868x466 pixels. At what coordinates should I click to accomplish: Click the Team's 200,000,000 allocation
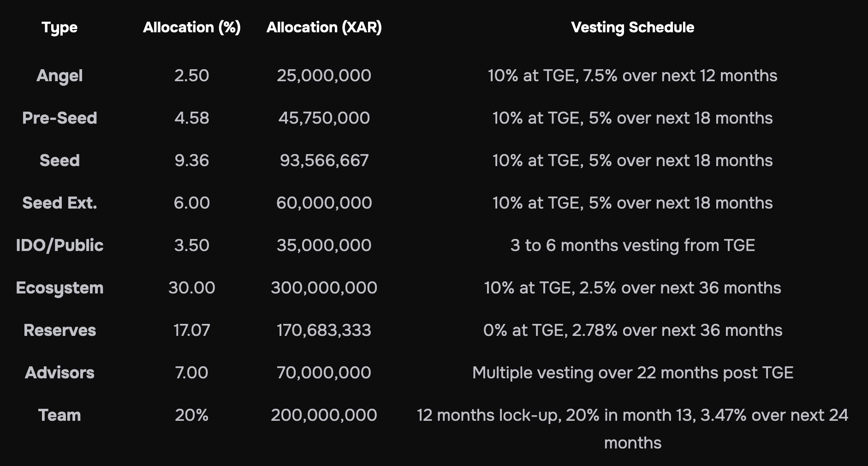tap(324, 415)
